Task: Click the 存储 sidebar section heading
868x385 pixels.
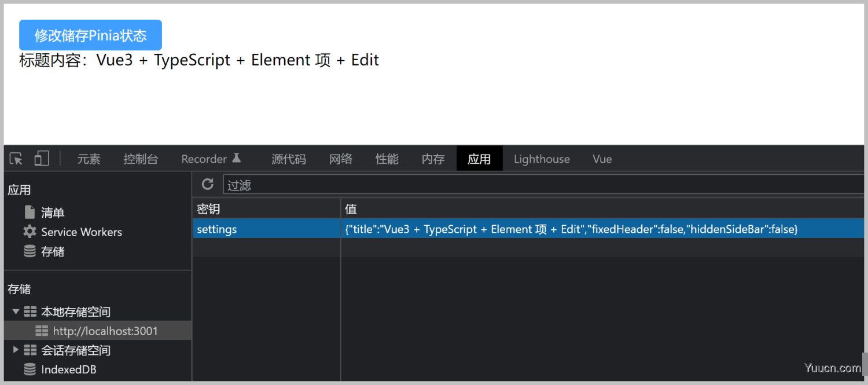Action: [19, 289]
